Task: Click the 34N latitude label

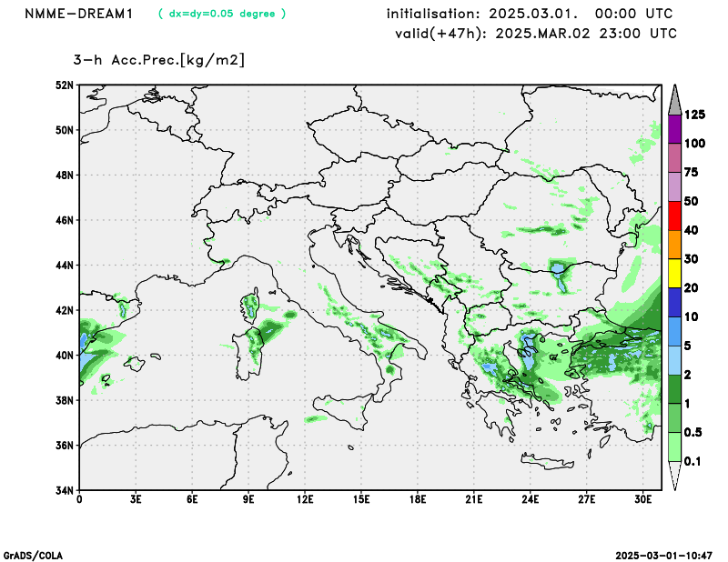Action: 65,490
